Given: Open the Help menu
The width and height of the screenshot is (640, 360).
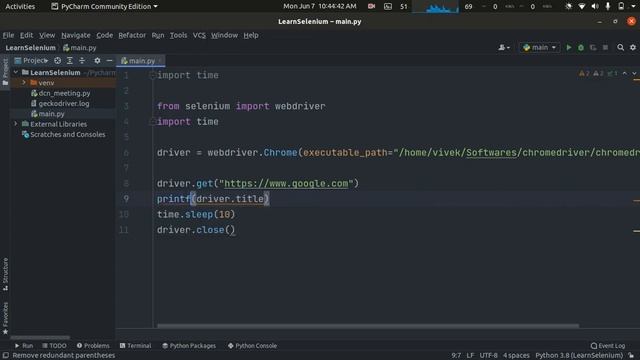Looking at the screenshot, I should (251, 35).
